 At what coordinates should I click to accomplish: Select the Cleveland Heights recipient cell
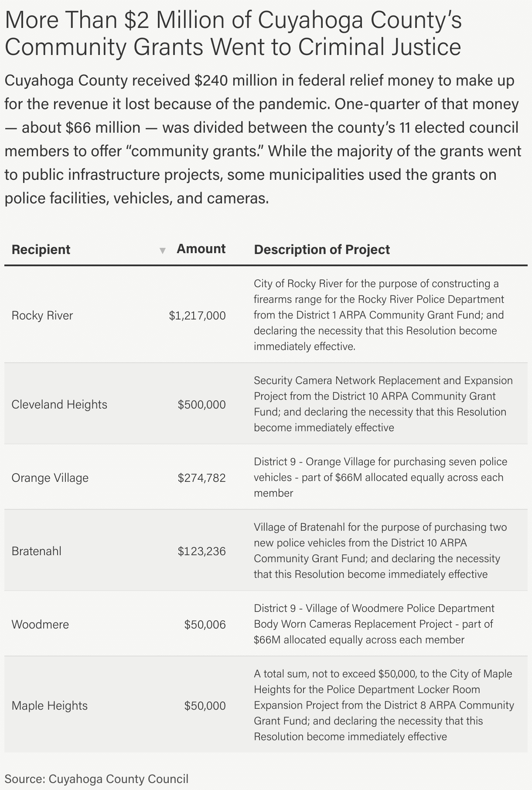[x=59, y=405]
